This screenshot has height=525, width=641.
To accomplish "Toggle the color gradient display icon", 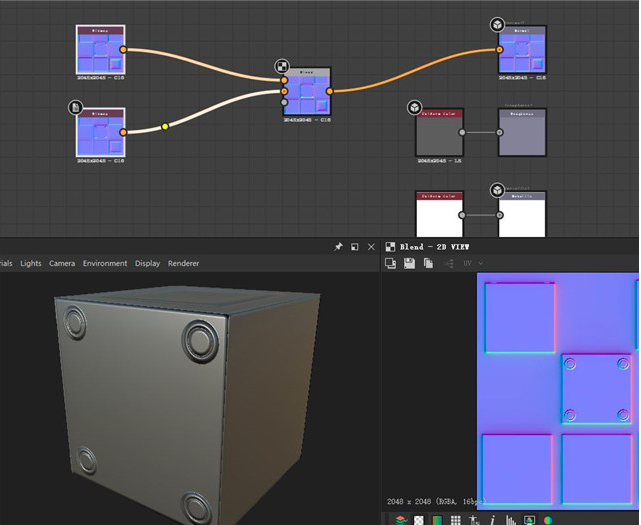I will (437, 520).
